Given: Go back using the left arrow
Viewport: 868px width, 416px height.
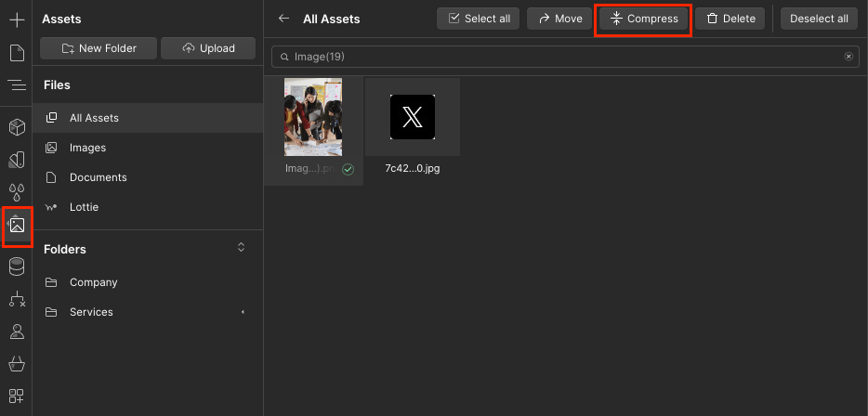Looking at the screenshot, I should (x=284, y=19).
